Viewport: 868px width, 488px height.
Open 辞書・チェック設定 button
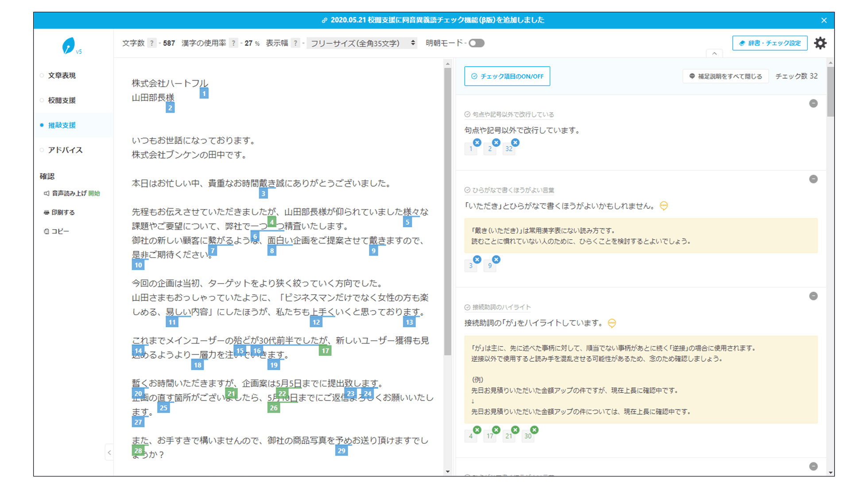[x=770, y=43]
